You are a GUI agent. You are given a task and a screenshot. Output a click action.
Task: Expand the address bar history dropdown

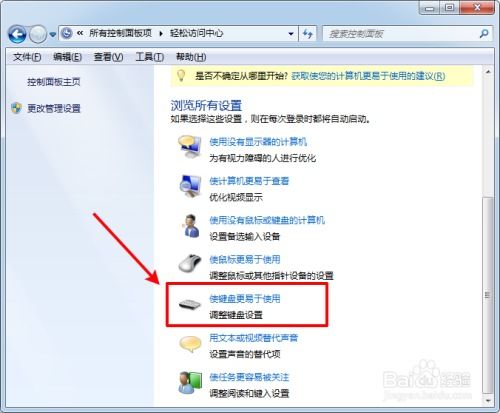point(291,34)
